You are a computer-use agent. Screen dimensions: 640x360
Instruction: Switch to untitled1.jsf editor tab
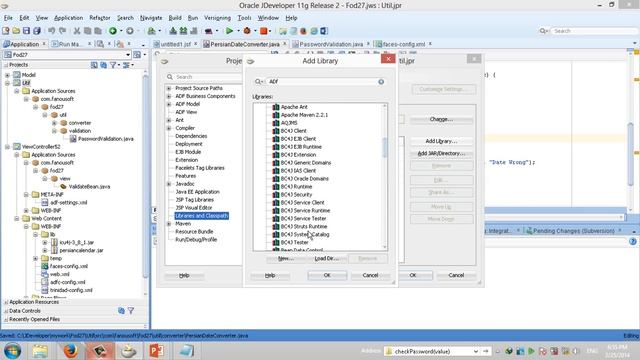pos(175,44)
